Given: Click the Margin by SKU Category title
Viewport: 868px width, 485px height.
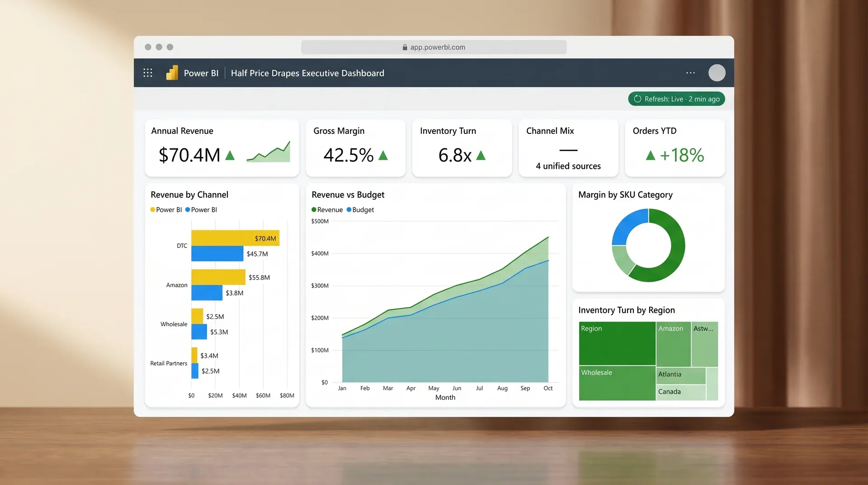Looking at the screenshot, I should click(625, 195).
